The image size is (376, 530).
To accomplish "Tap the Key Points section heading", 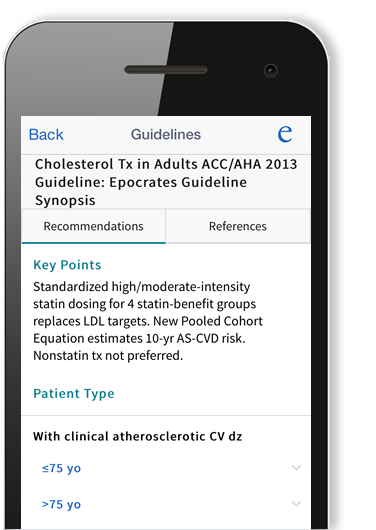I will (67, 265).
